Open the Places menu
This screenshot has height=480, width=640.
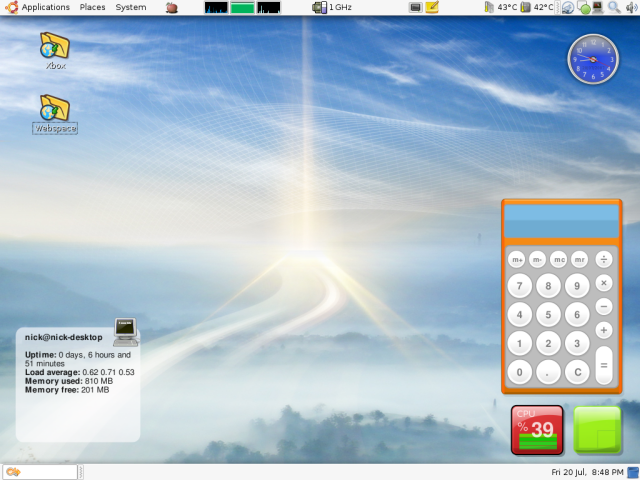click(92, 7)
